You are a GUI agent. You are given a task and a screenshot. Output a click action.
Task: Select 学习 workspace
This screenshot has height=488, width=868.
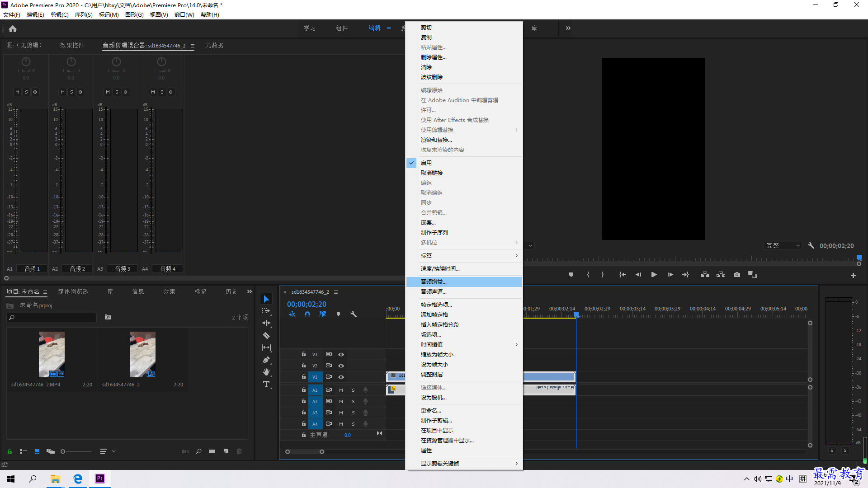(310, 28)
